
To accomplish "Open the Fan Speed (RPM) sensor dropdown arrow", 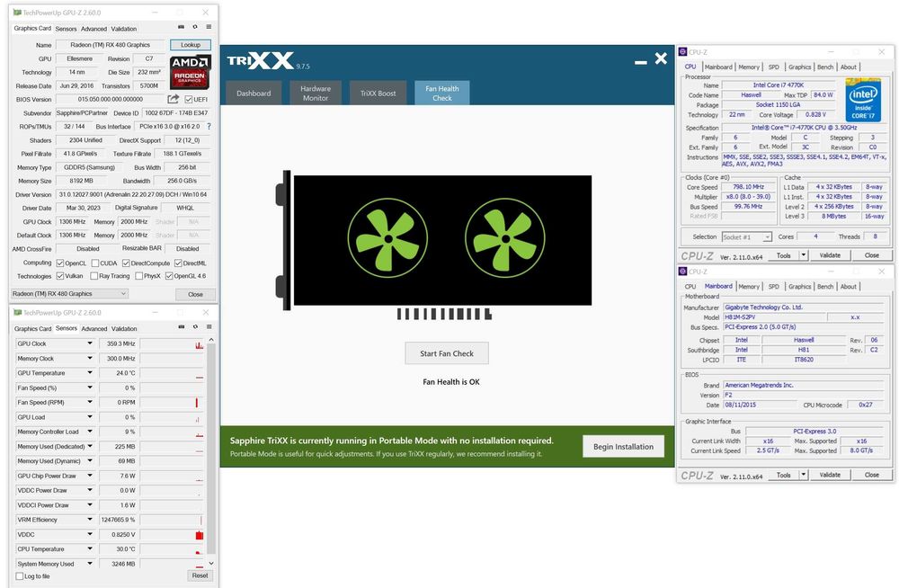I will (x=90, y=402).
